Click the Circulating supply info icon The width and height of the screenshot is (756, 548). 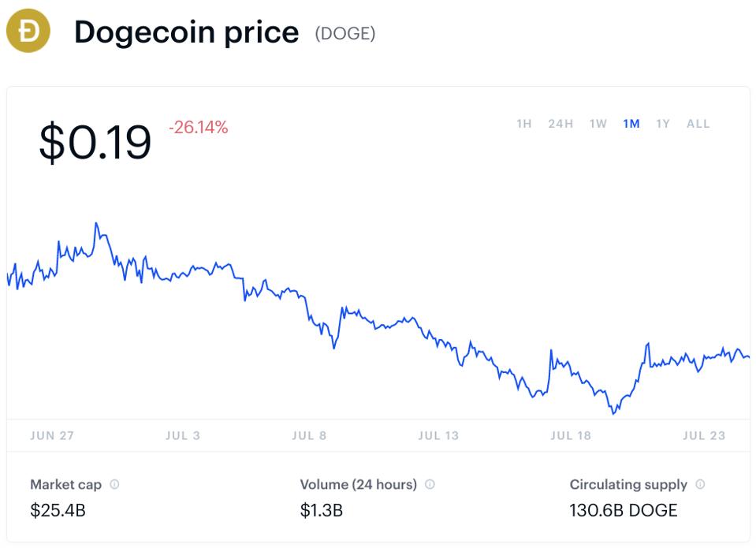(700, 484)
